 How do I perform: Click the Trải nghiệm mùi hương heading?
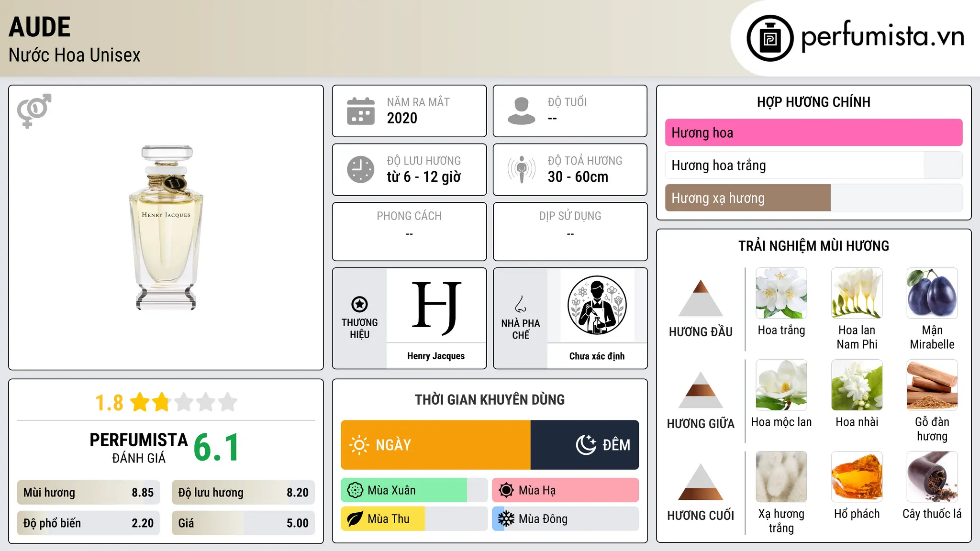point(813,246)
